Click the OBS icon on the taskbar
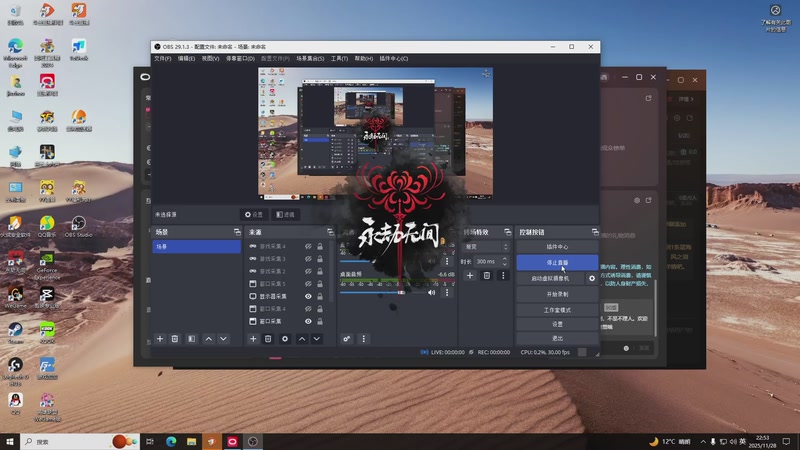 click(x=253, y=441)
